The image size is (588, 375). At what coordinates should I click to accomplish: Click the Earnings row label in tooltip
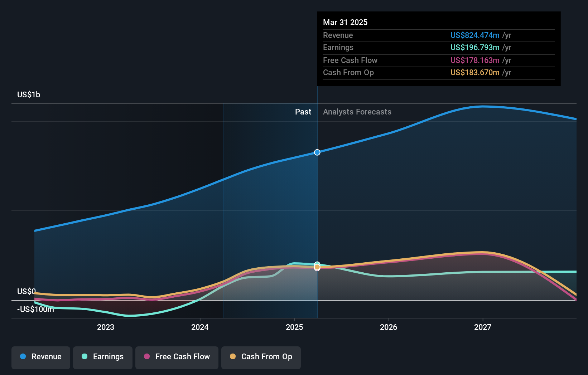pyautogui.click(x=338, y=47)
